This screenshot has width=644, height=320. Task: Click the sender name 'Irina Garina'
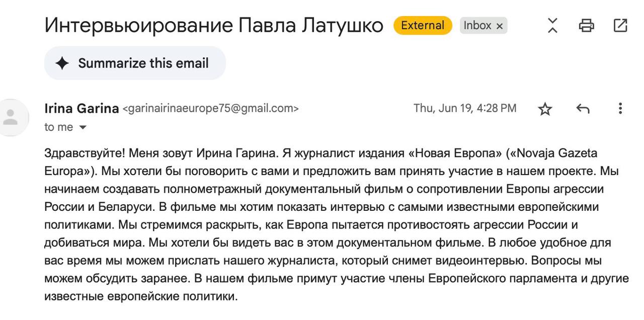coord(81,108)
